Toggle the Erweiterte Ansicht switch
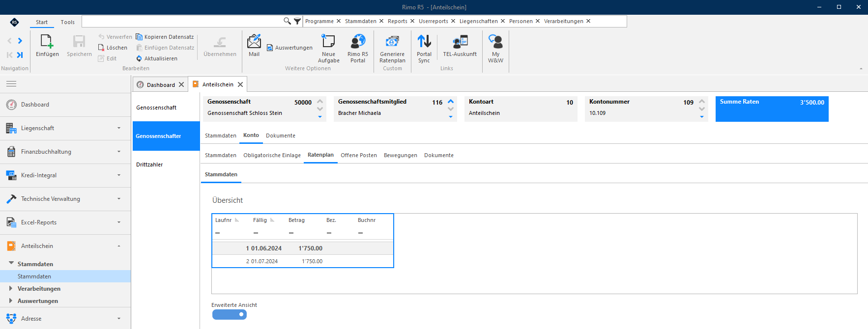This screenshot has width=868, height=329. (230, 315)
